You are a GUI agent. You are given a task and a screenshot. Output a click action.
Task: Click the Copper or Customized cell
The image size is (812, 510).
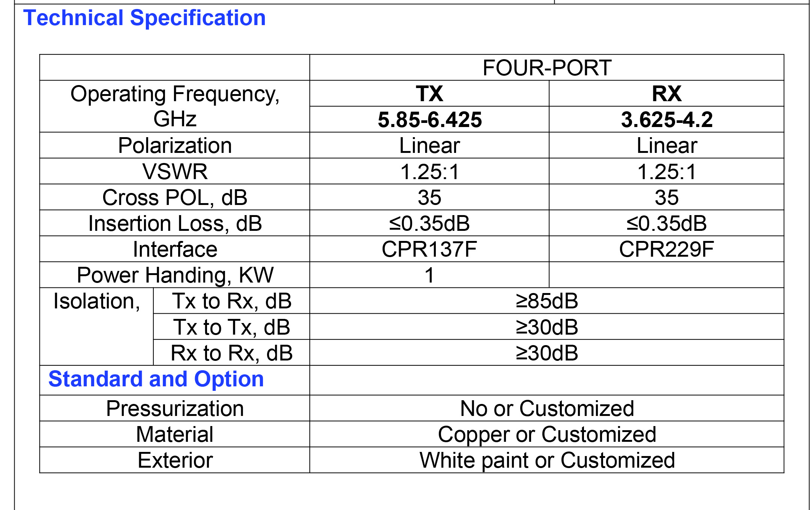pos(546,434)
